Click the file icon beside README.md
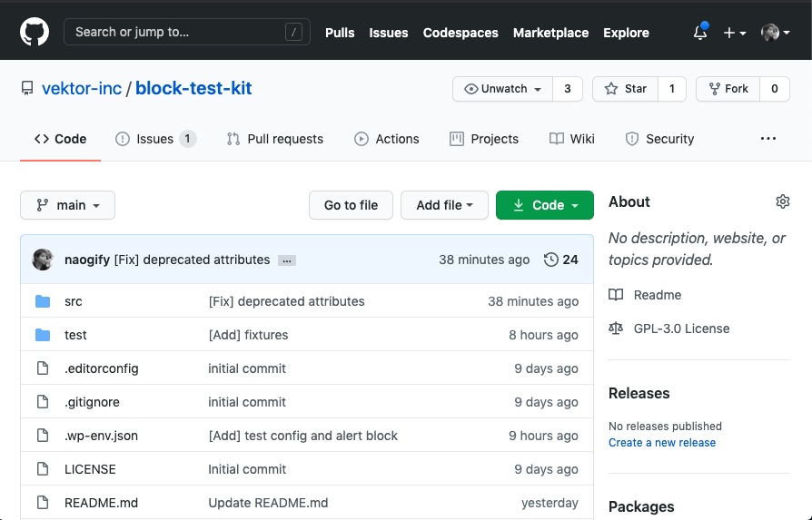This screenshot has height=520, width=812. (x=43, y=503)
